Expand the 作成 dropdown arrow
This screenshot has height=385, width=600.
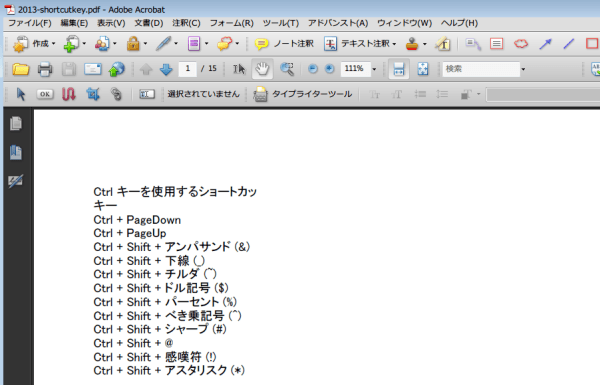click(54, 44)
